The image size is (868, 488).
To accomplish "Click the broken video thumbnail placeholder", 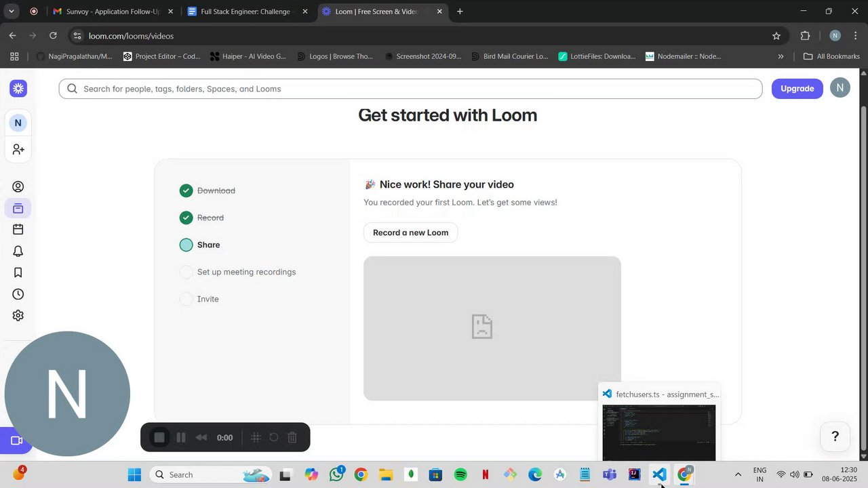I will pos(492,328).
